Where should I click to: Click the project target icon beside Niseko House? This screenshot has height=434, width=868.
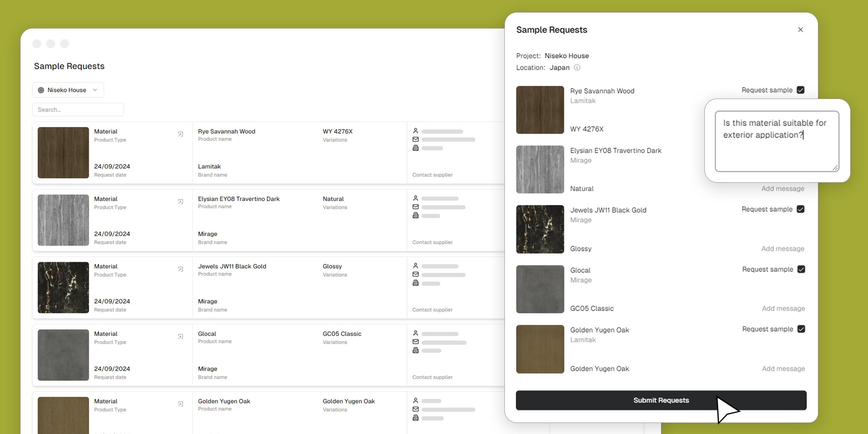tap(41, 90)
